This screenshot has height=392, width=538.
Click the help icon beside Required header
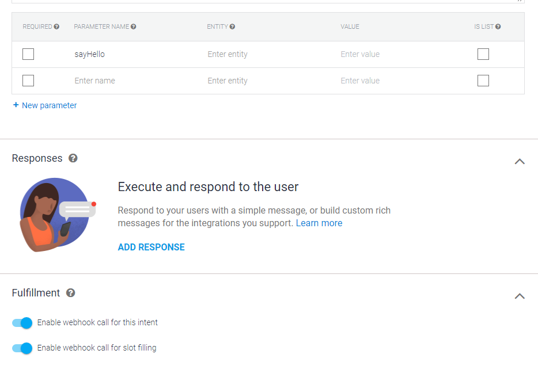56,27
